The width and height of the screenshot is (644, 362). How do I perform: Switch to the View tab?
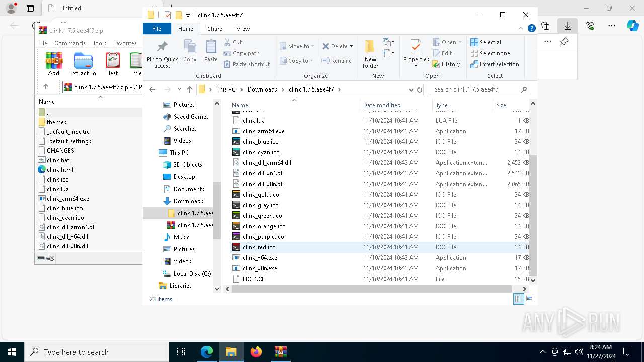point(243,29)
